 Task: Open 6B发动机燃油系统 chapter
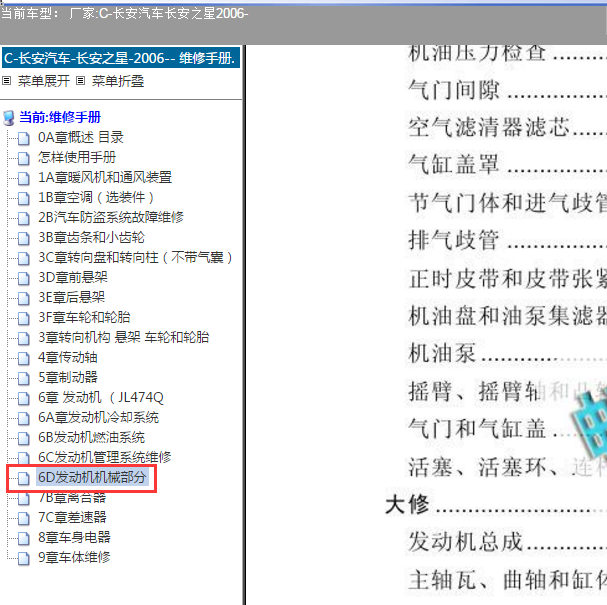pyautogui.click(x=91, y=437)
